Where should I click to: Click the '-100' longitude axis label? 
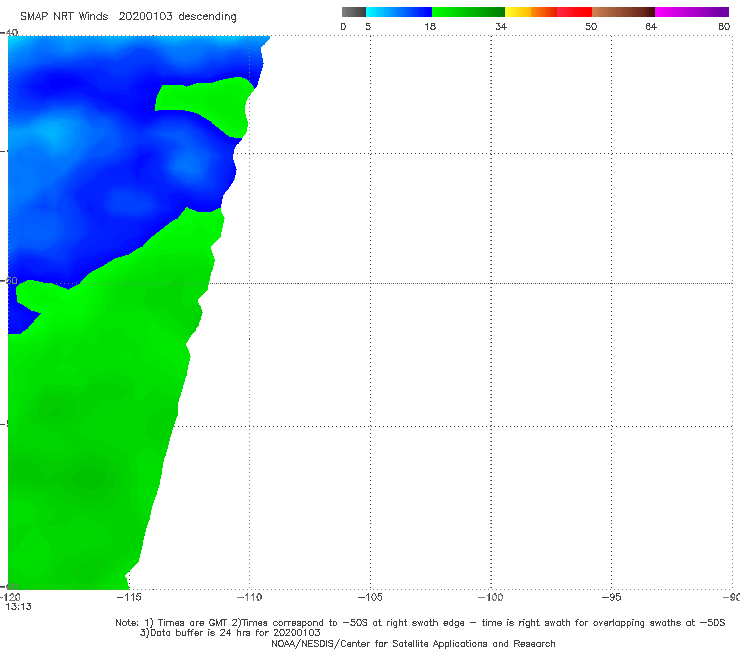tap(491, 597)
